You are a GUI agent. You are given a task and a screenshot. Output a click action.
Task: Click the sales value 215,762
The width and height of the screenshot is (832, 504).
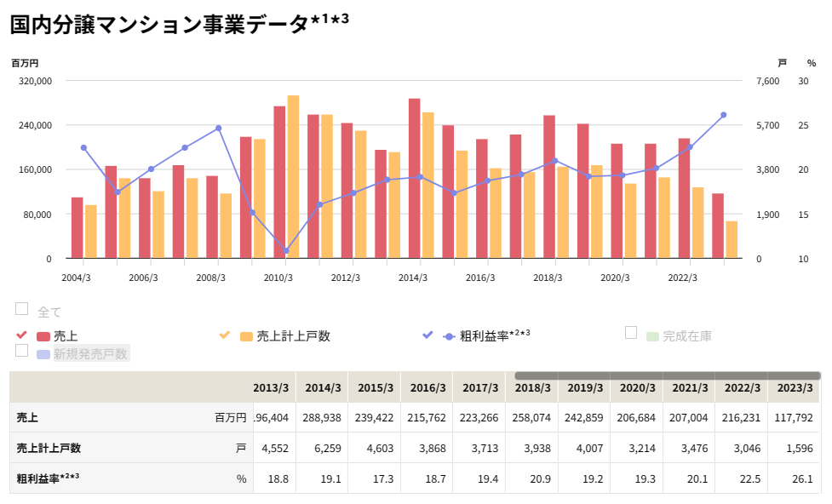click(x=427, y=417)
